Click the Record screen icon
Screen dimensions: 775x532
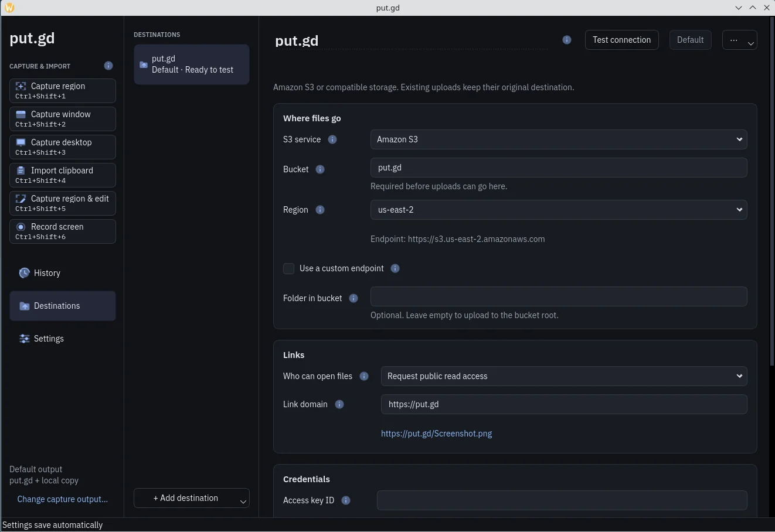coord(21,227)
